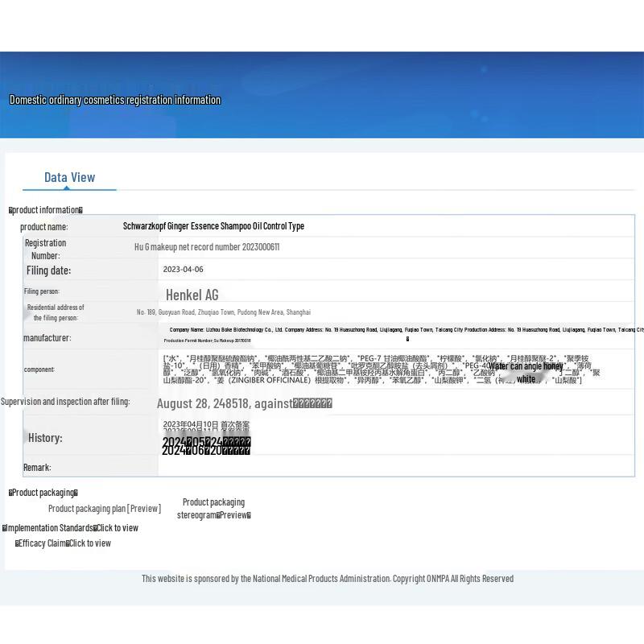Click the Production Permit Number line
The image size is (644, 644).
tap(207, 341)
